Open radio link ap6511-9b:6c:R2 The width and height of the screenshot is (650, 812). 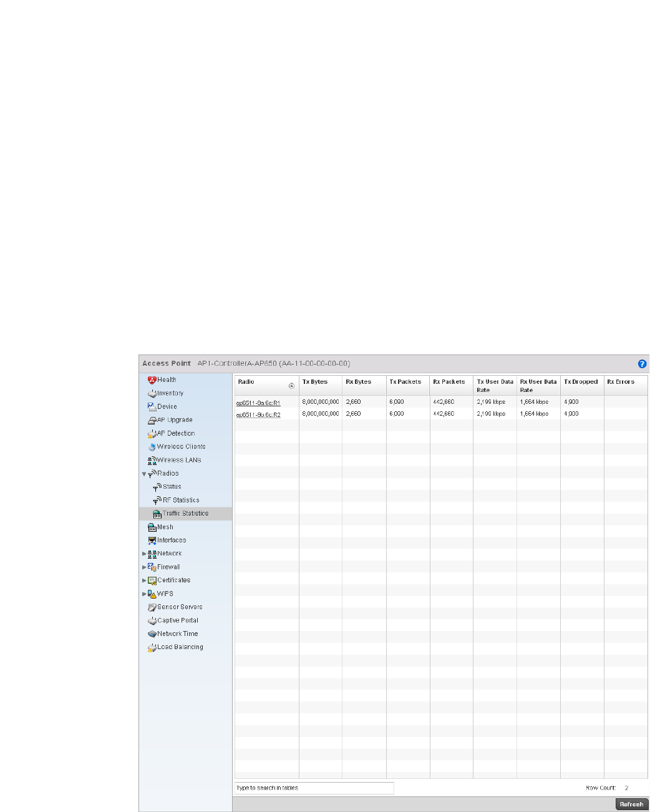pyautogui.click(x=258, y=415)
